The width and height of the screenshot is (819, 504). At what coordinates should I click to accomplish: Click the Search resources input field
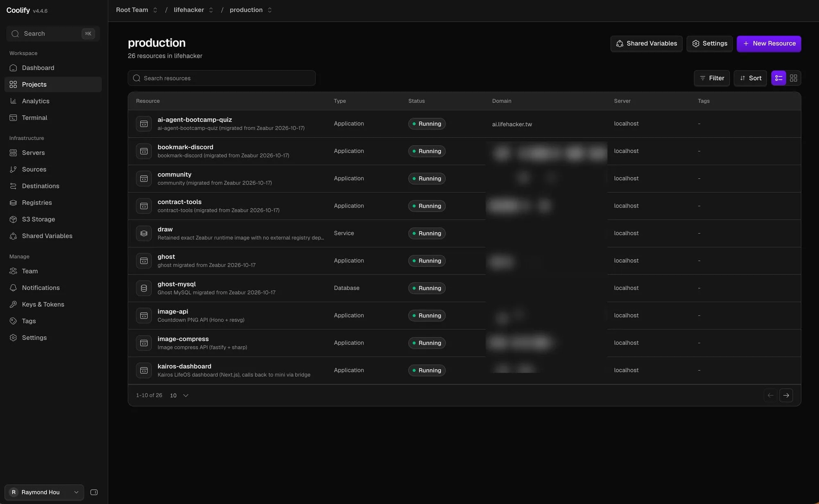pyautogui.click(x=222, y=78)
